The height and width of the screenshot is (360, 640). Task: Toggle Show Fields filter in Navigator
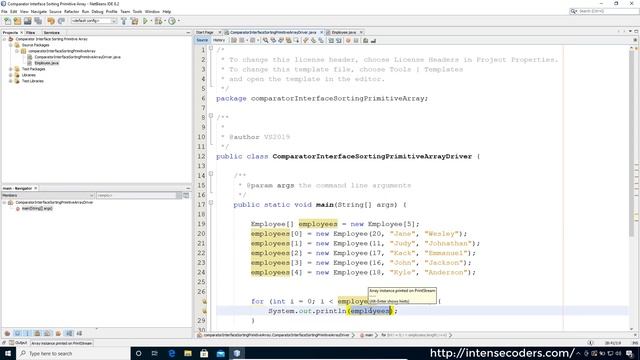tap(18, 333)
